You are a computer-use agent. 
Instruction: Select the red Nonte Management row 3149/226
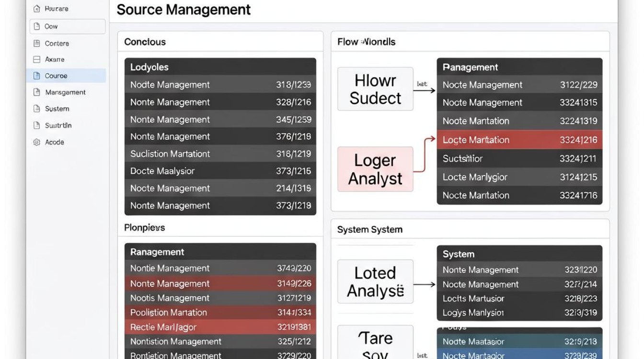(220, 283)
